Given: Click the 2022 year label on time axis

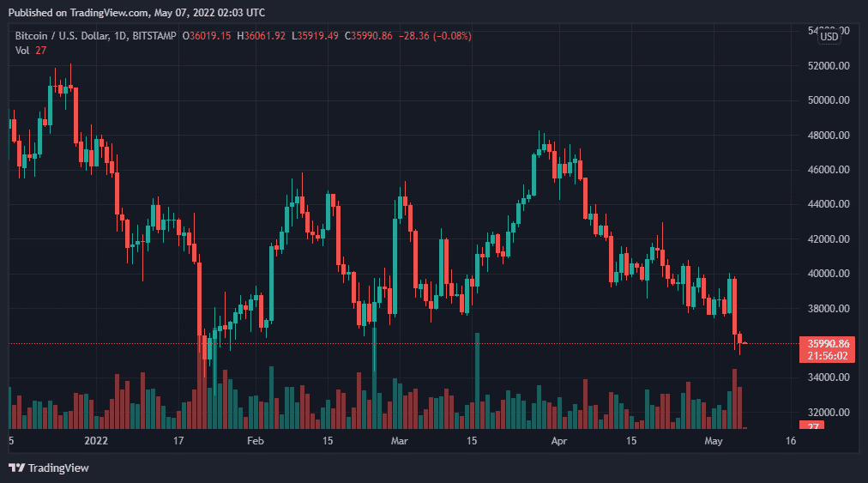Looking at the screenshot, I should coord(96,441).
